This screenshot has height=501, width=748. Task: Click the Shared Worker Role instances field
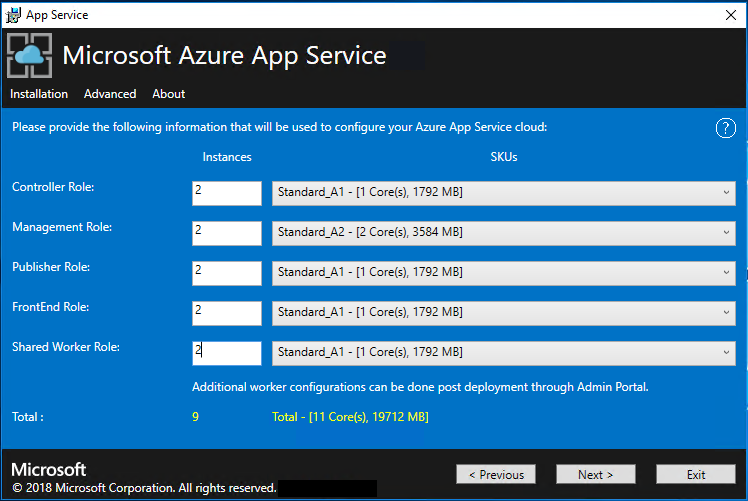[227, 354]
